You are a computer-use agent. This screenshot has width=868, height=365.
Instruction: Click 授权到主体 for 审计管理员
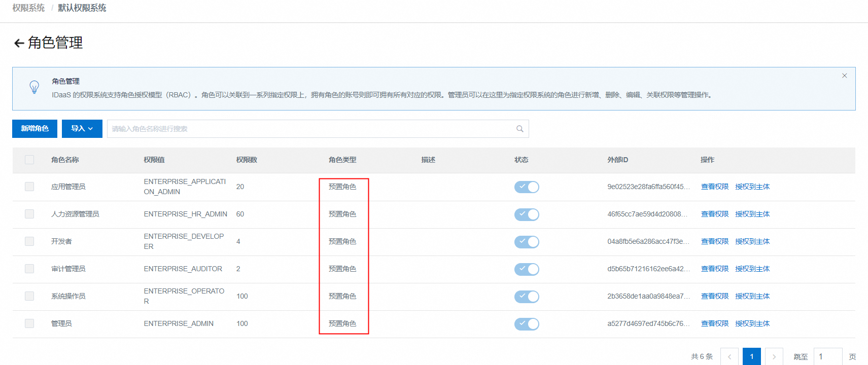[x=752, y=269]
